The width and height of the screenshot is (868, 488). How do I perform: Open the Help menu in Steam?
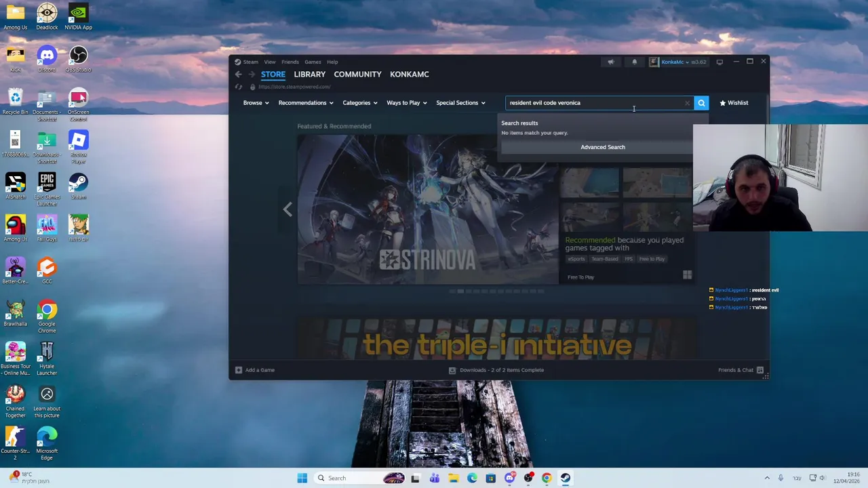tap(332, 62)
